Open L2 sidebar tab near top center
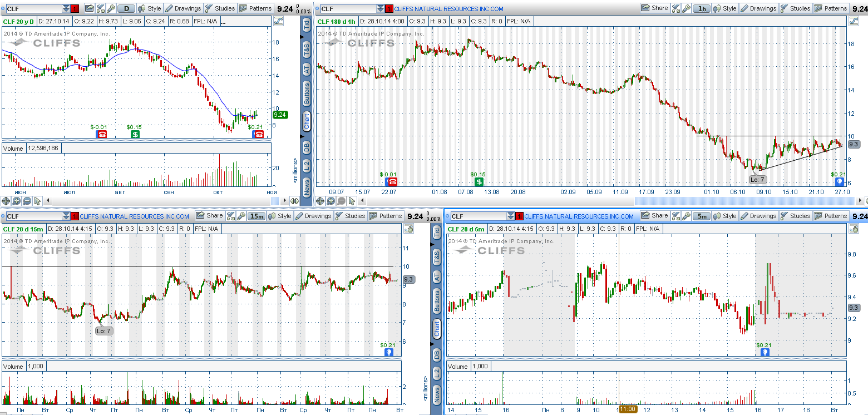This screenshot has height=415, width=868. (x=306, y=165)
